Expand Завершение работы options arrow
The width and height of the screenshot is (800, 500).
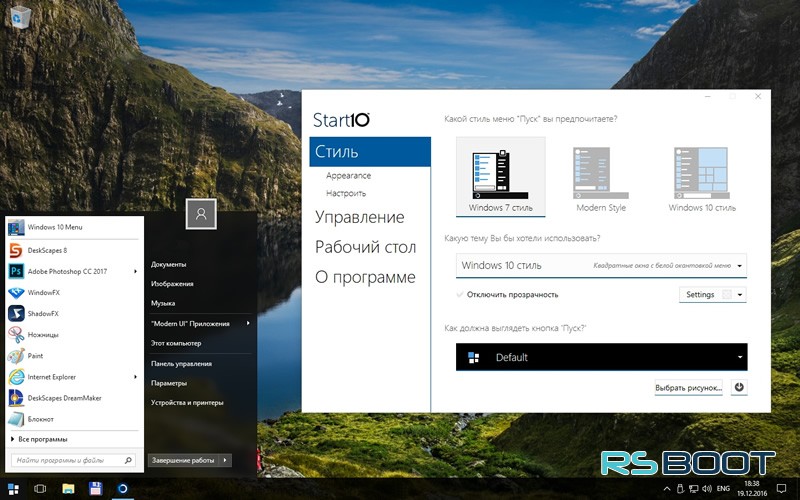click(x=225, y=460)
